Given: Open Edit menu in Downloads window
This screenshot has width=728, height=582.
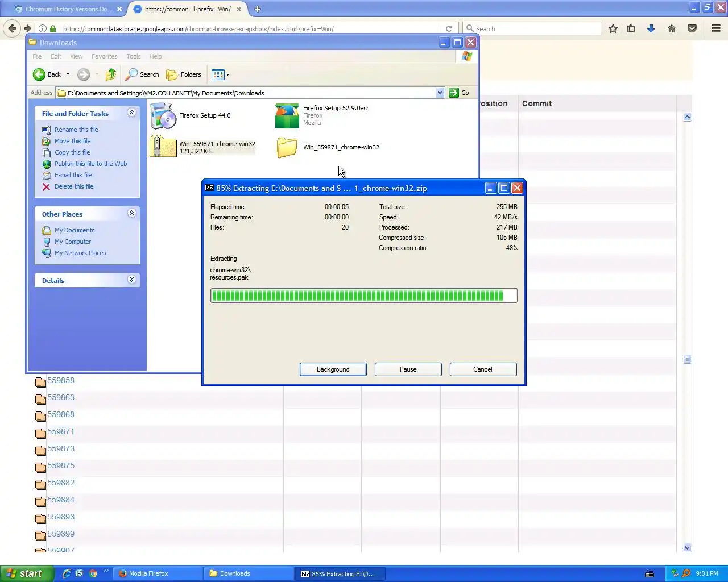Looking at the screenshot, I should coord(56,56).
